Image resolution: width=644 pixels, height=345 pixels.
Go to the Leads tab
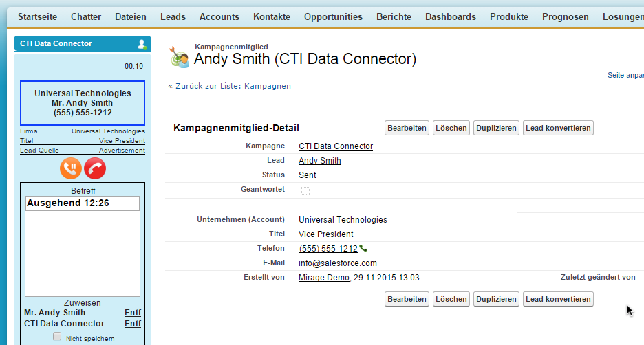(x=173, y=16)
